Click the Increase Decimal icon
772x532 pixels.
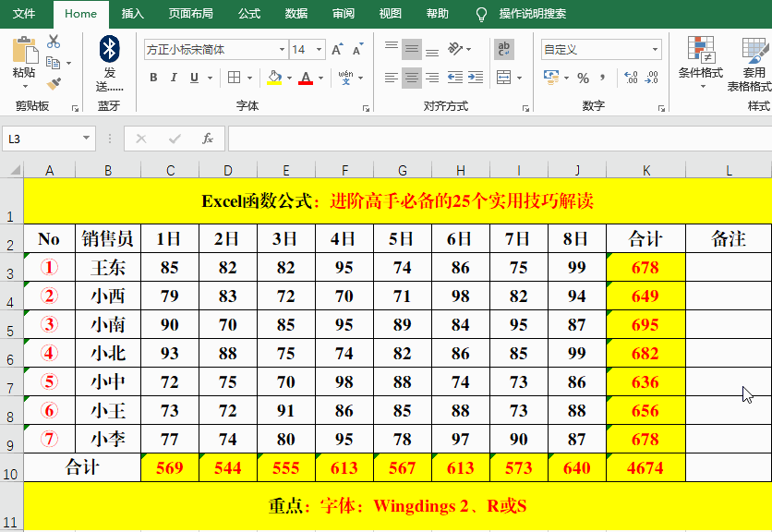631,78
